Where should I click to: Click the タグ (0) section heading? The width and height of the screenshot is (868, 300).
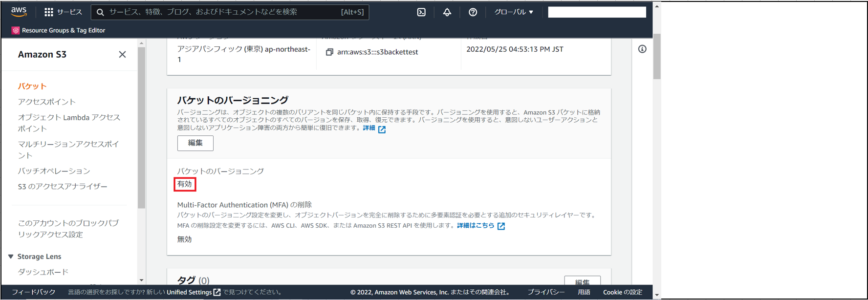coord(193,280)
